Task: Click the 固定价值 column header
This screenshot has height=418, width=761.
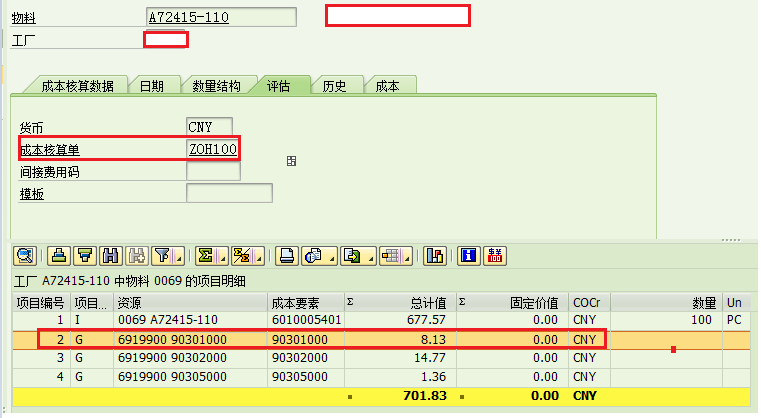Action: [513, 303]
